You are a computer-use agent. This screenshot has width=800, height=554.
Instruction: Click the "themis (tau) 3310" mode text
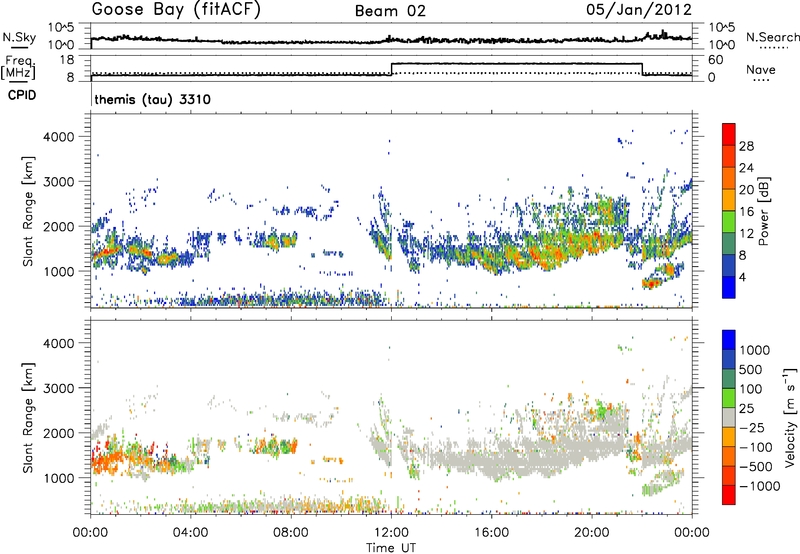pyautogui.click(x=153, y=99)
